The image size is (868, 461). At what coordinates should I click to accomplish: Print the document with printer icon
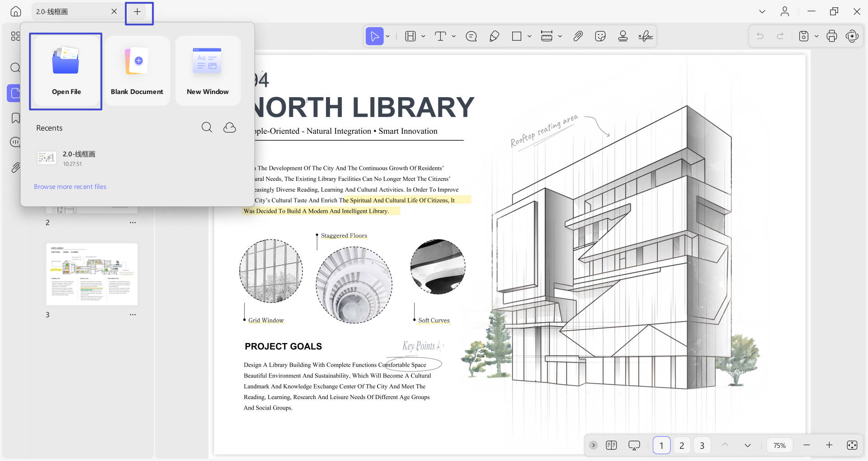coord(831,36)
